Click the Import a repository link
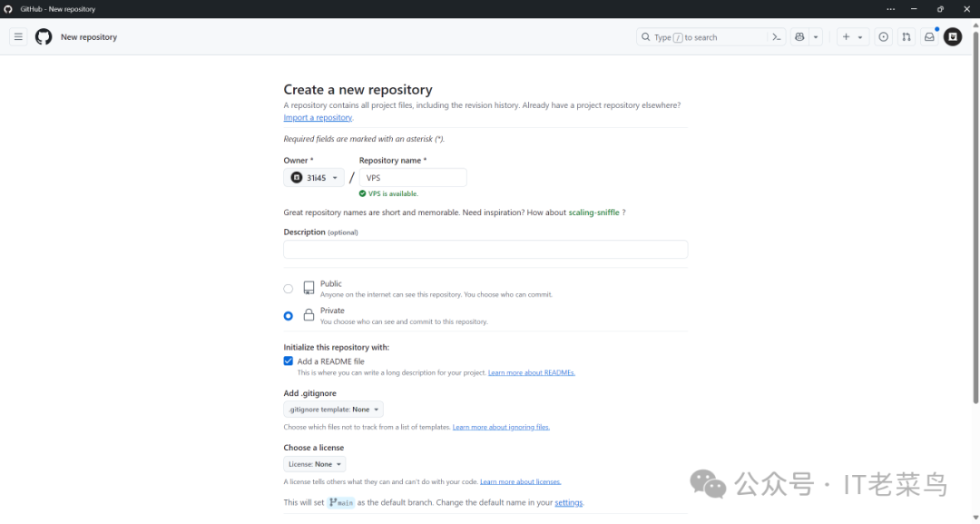 tap(318, 118)
